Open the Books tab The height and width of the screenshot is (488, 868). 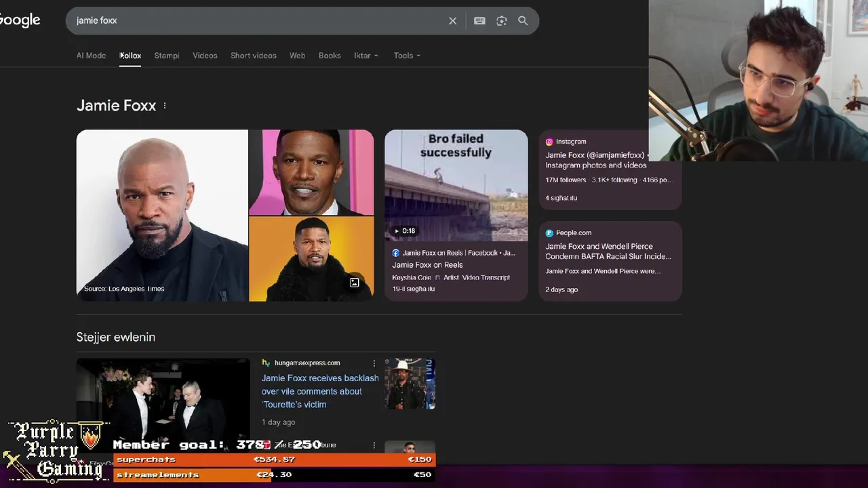(330, 56)
